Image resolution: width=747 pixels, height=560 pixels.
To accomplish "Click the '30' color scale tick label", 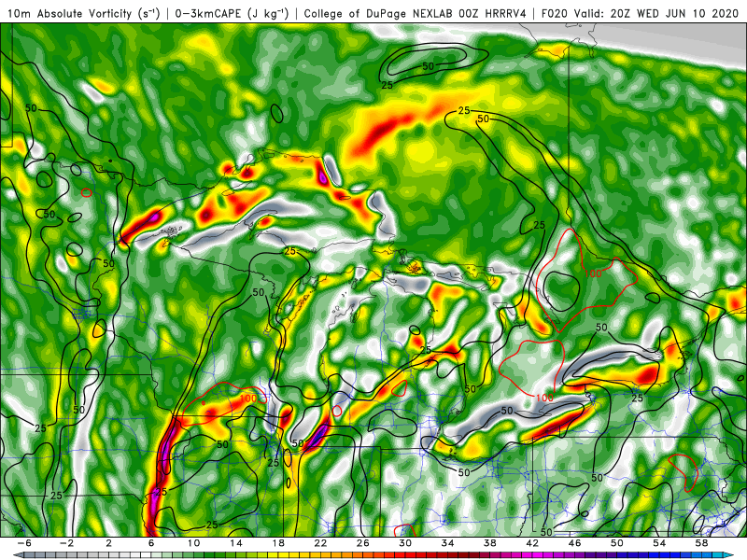I will coord(405,543).
